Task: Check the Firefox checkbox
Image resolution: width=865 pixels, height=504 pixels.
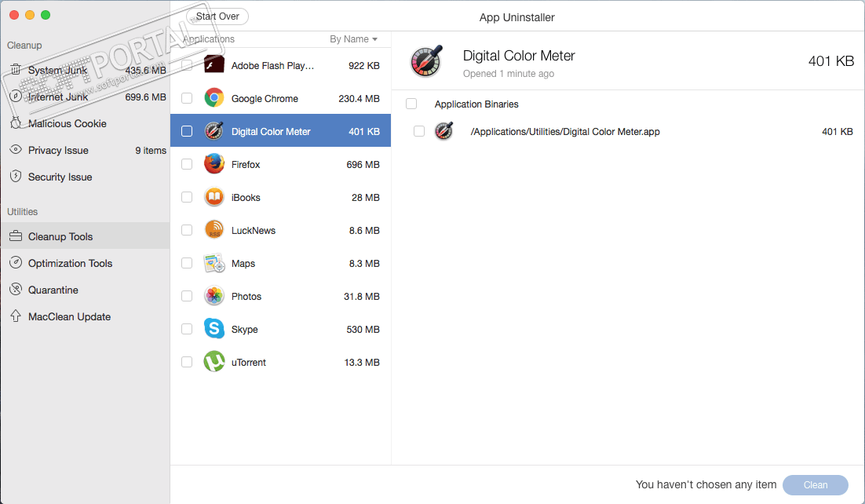Action: (x=187, y=164)
